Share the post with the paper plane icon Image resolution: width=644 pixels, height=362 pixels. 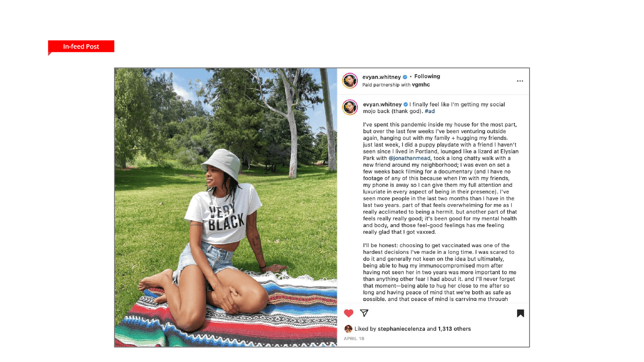(x=364, y=313)
